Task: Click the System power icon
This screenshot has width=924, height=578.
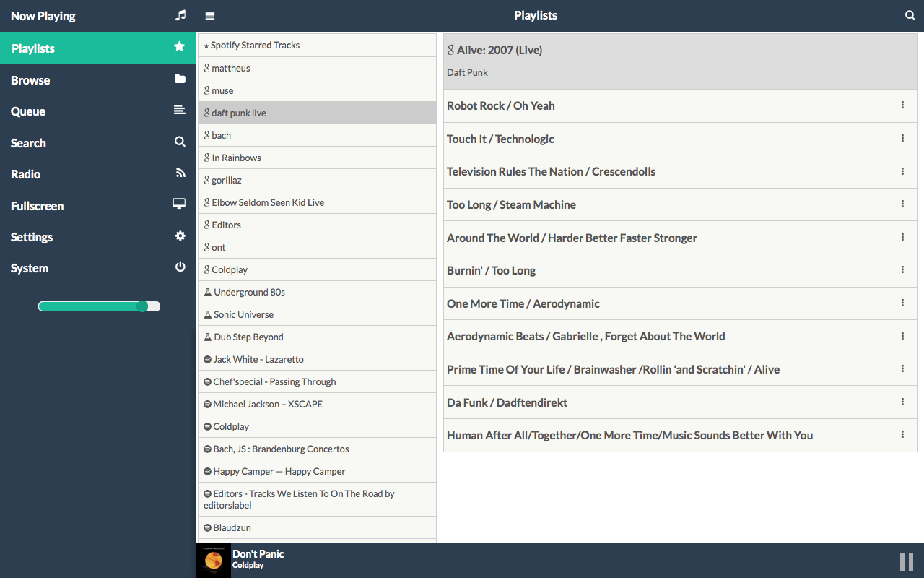Action: [x=179, y=267]
